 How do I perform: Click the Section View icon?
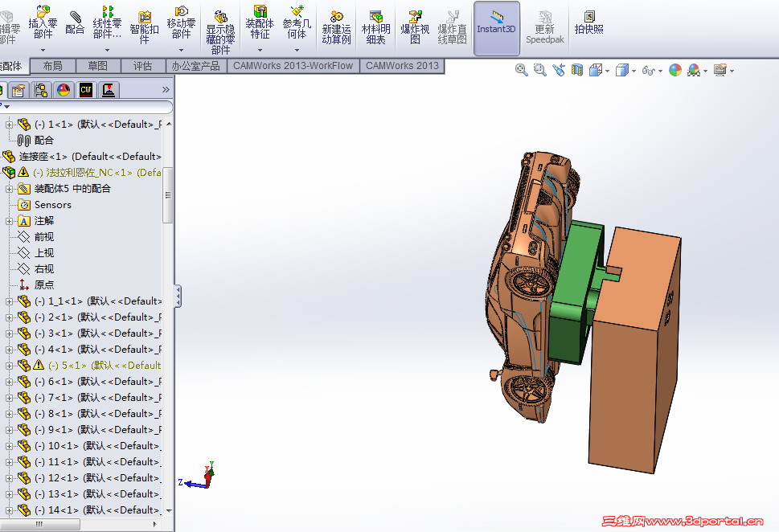(576, 70)
